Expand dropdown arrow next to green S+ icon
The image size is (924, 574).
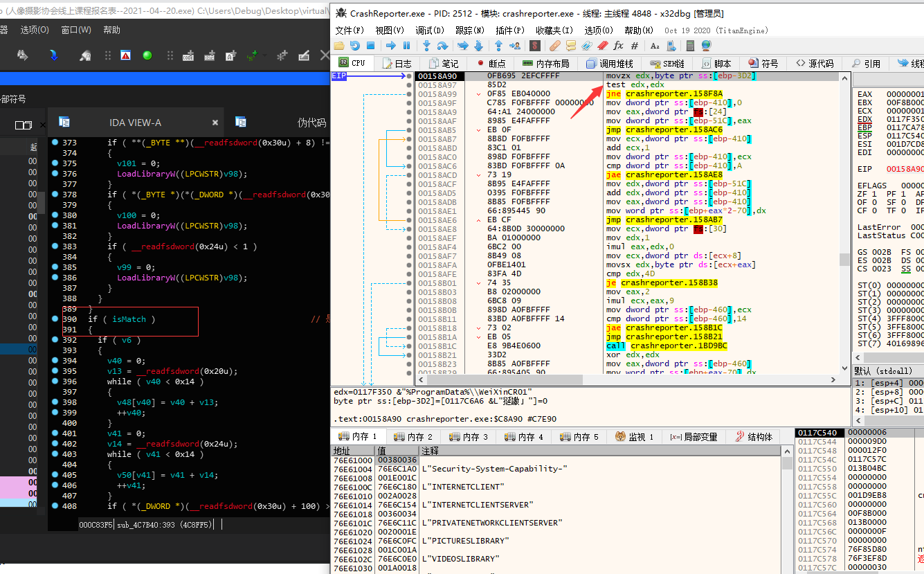[266, 55]
